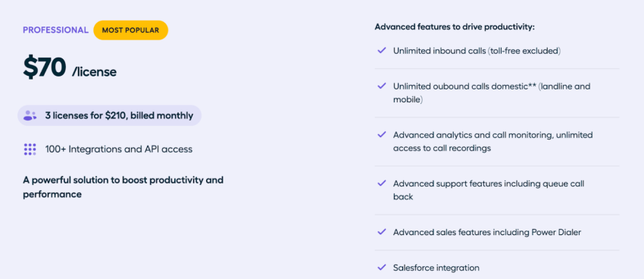Click the PROFESSIONAL plan label
This screenshot has height=279, width=644.
pyautogui.click(x=55, y=30)
